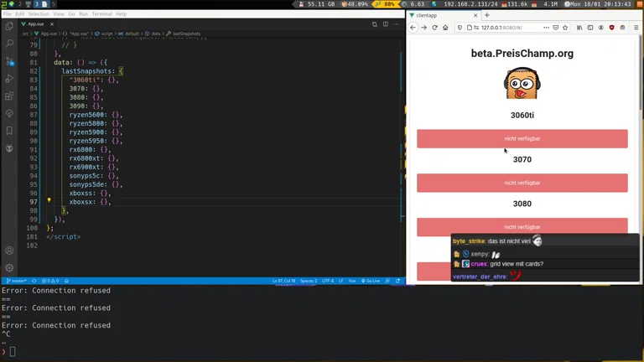Open Run and Debug view

[x=9, y=79]
